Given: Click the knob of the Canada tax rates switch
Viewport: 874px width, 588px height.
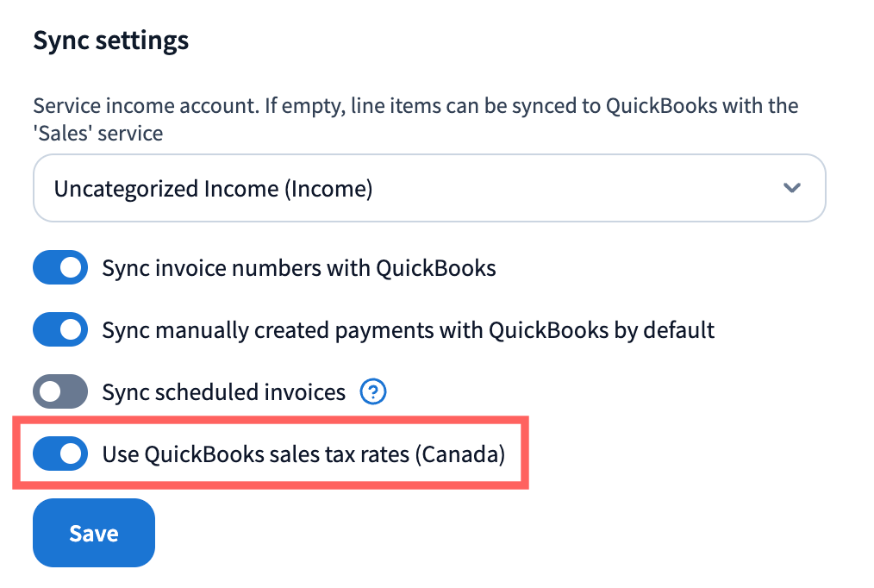Looking at the screenshot, I should click(x=72, y=454).
